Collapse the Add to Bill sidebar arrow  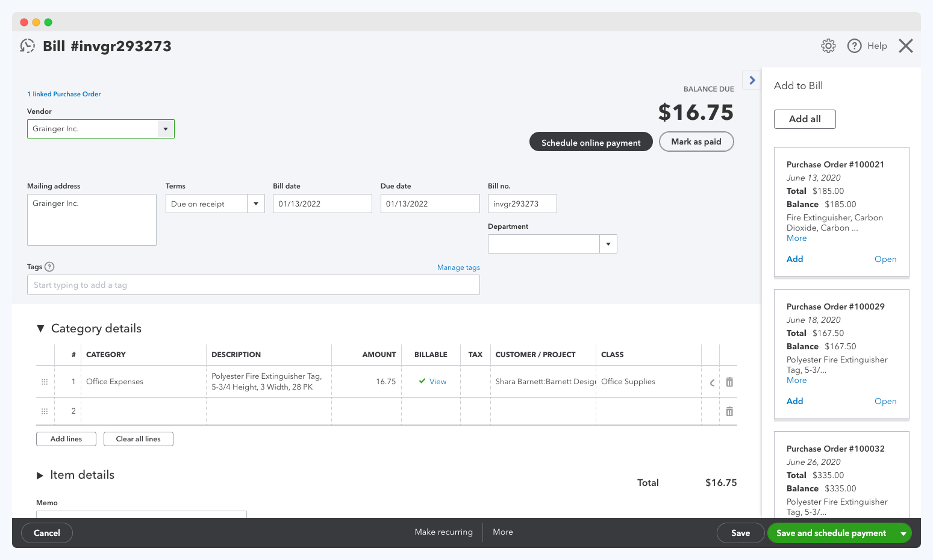click(x=751, y=79)
